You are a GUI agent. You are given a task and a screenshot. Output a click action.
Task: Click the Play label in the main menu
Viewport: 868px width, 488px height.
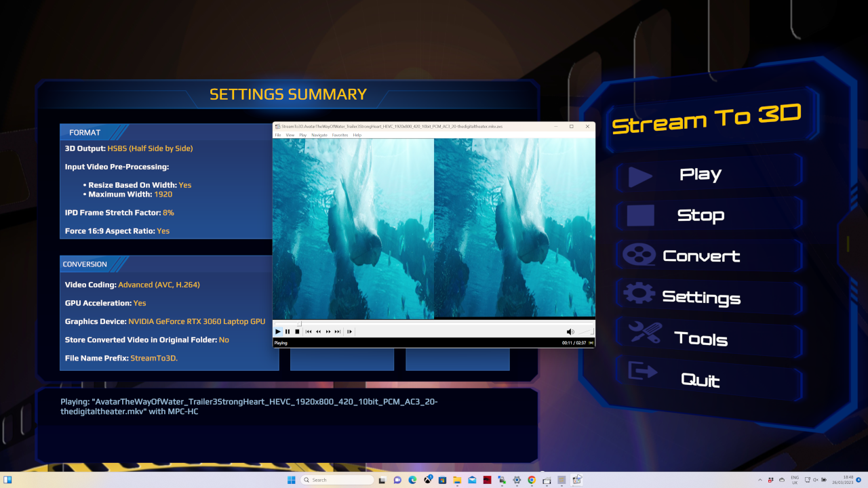[x=701, y=175]
